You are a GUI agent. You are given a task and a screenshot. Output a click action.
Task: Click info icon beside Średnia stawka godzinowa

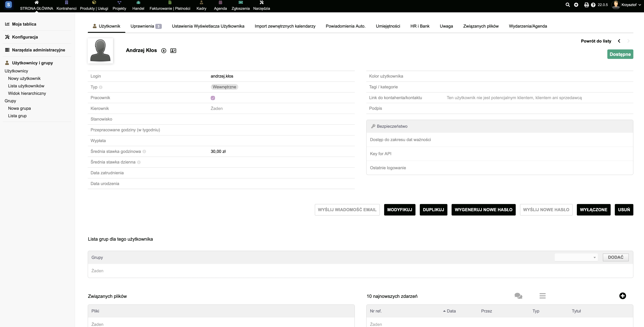tap(144, 152)
